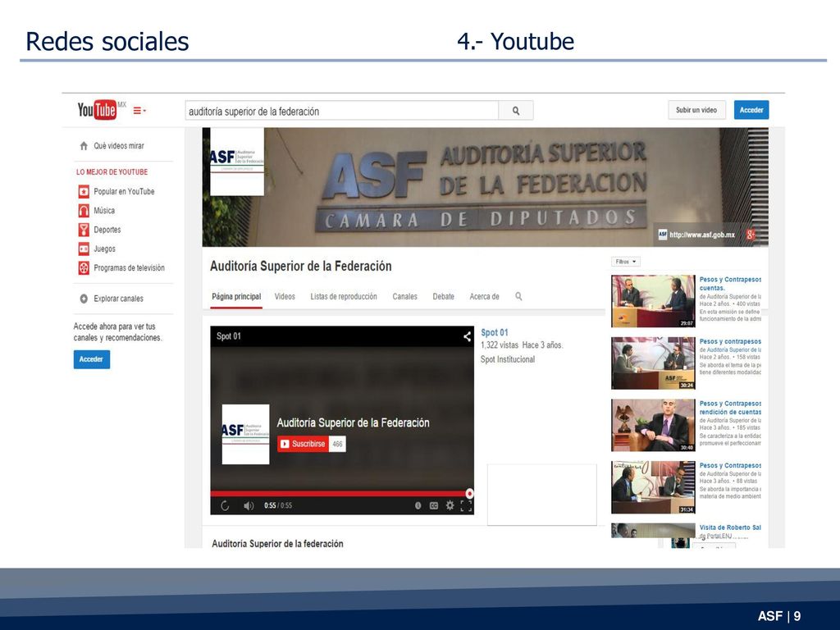Click the Subir un video button
Viewport: 840px width, 630px height.
[696, 110]
